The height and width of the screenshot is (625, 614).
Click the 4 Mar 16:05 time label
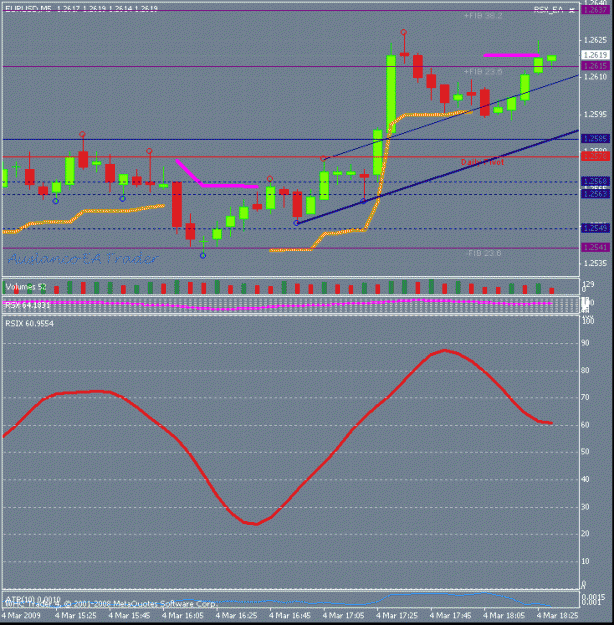coord(183,615)
